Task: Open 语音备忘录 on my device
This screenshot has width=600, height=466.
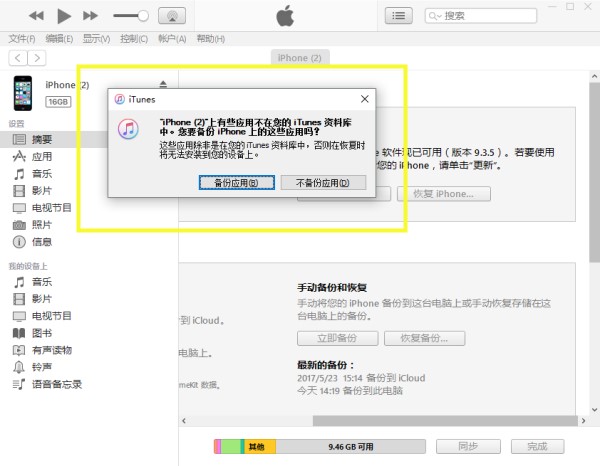Action: 56,384
